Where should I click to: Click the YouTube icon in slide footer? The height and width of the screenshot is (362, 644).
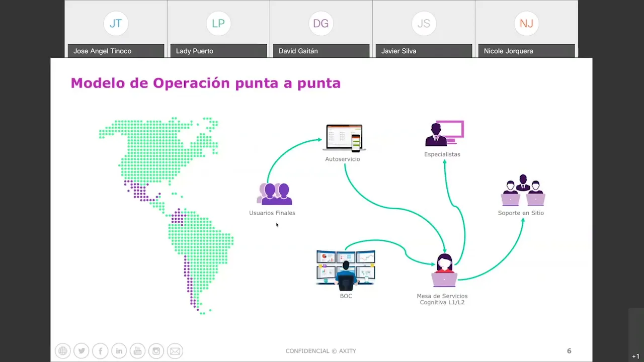137,351
